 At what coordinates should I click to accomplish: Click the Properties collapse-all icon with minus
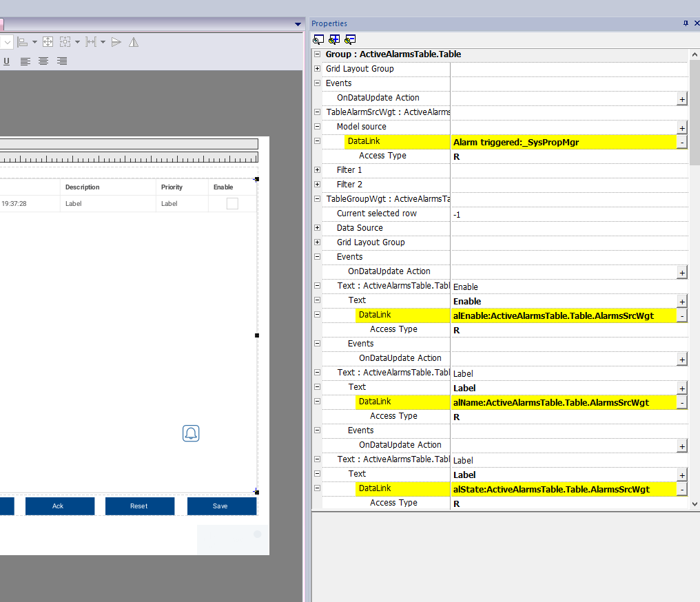click(350, 40)
